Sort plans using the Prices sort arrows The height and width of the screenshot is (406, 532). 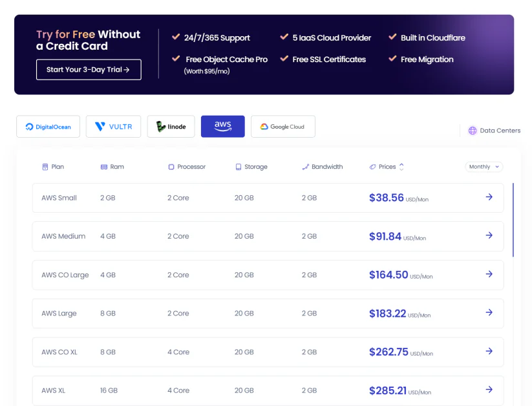tap(401, 167)
